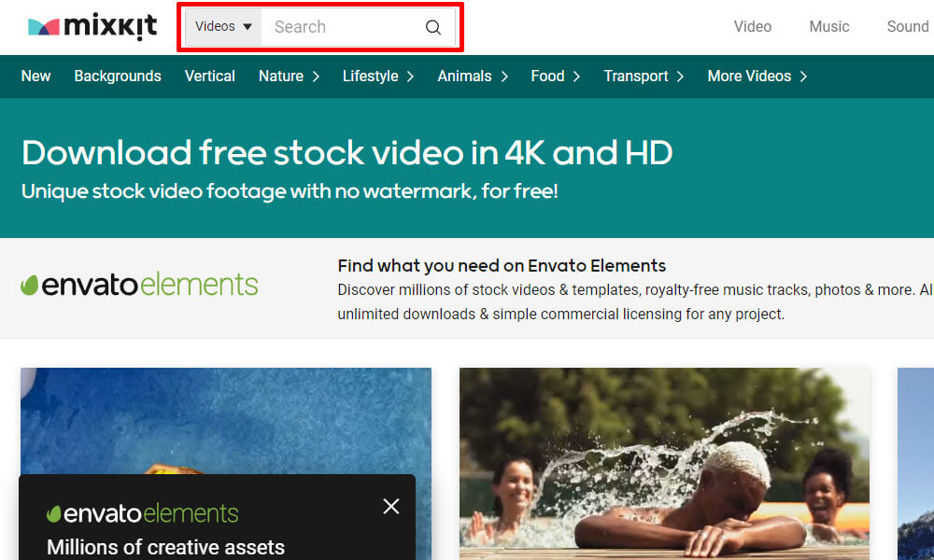Select the Backgrounds category
The image size is (934, 560).
(118, 77)
